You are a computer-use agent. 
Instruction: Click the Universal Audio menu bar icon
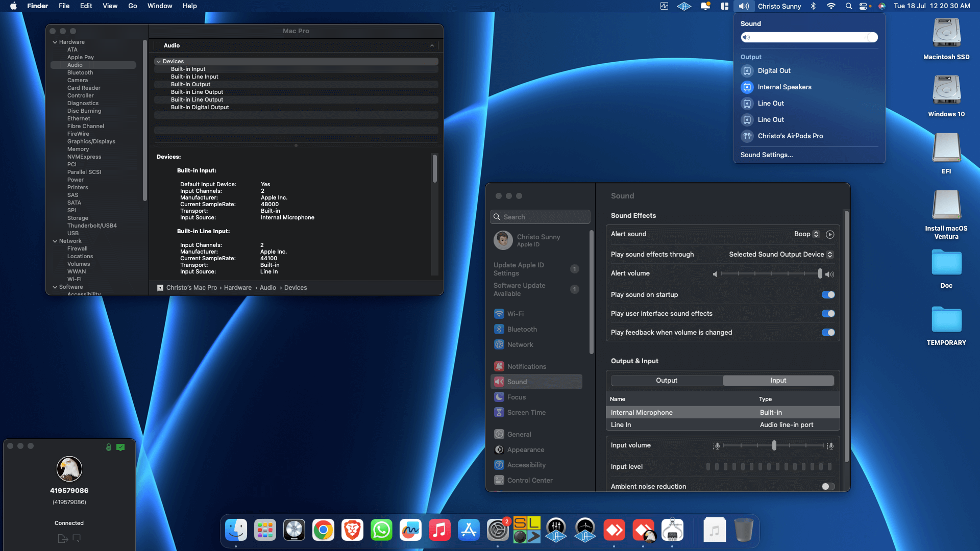coord(684,6)
